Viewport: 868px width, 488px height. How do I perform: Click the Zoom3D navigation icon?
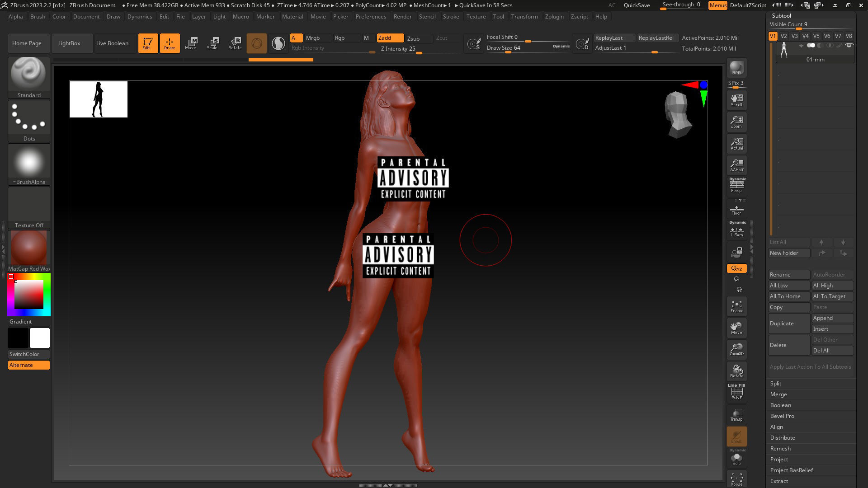tap(736, 349)
